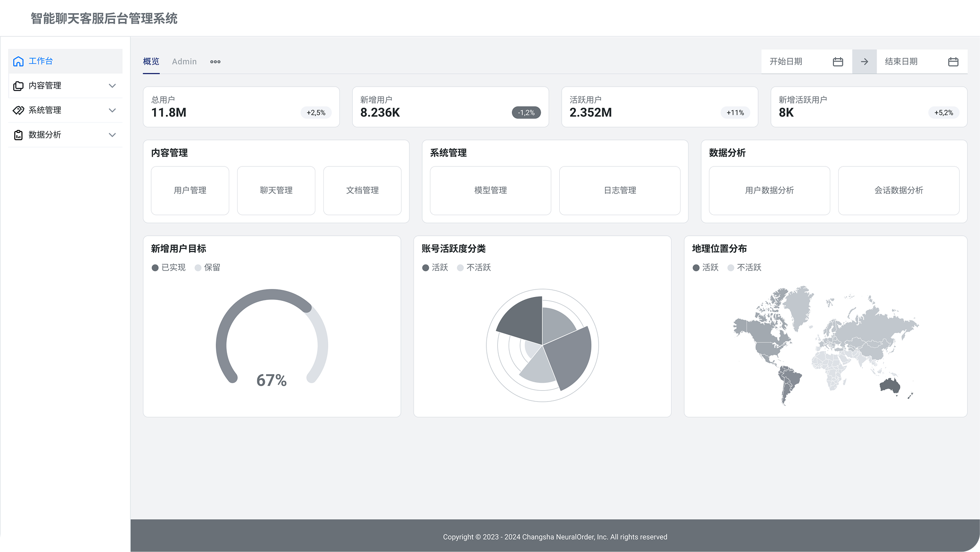Open 模型管理 card
This screenshot has height=552, width=980.
pos(491,191)
